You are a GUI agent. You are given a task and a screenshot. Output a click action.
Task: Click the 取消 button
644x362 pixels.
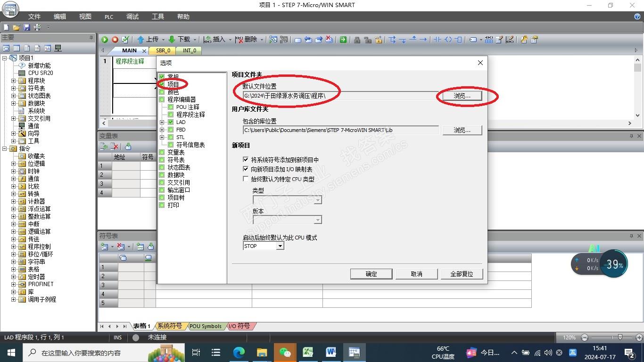click(416, 274)
